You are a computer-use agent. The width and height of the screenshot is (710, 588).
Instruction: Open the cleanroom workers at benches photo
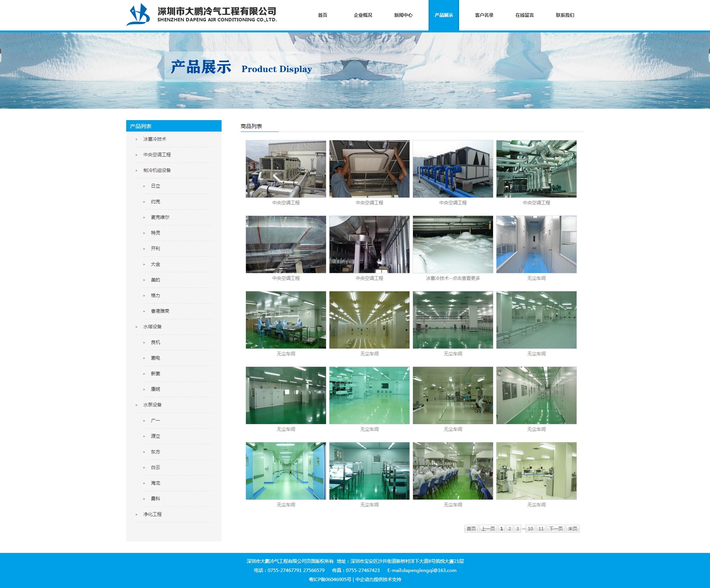pyautogui.click(x=286, y=320)
